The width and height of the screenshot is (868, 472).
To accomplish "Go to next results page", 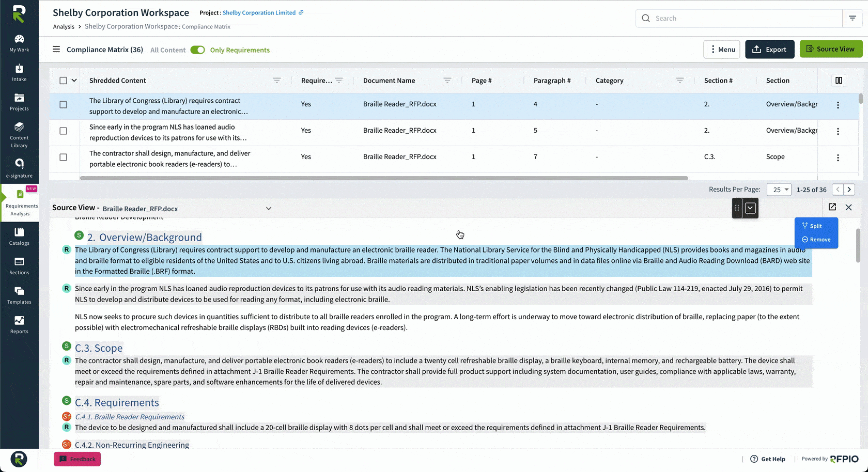I will pyautogui.click(x=849, y=190).
